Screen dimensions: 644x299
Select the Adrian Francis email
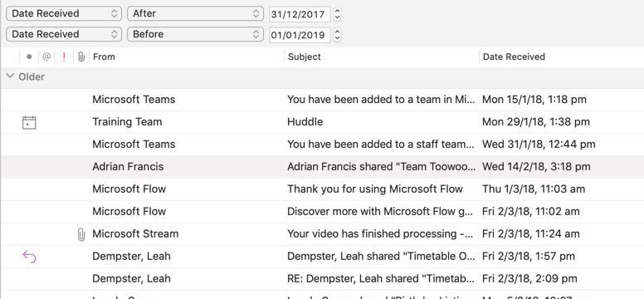[x=322, y=167]
